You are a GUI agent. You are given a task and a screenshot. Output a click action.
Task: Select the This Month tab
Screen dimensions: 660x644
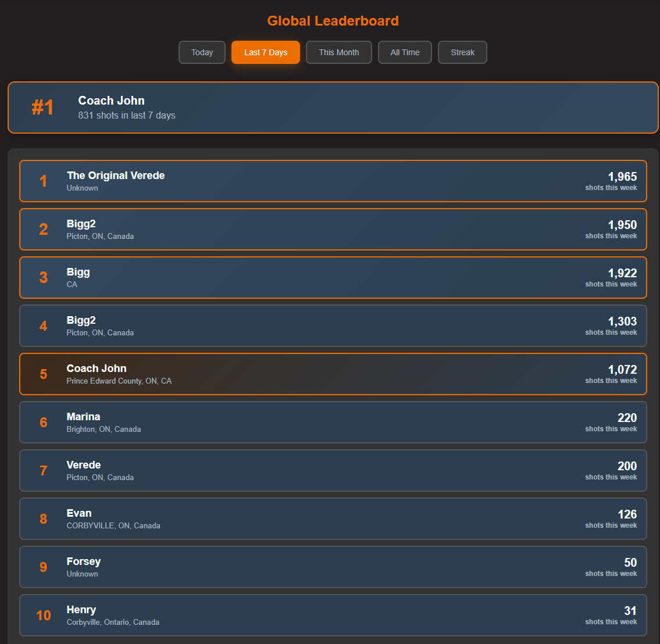tap(339, 52)
